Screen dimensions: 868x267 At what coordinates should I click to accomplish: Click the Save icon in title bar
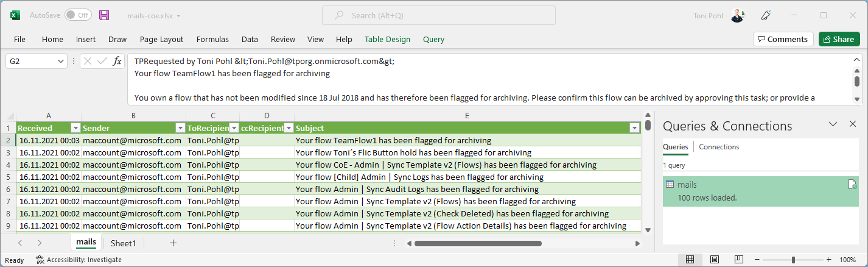pyautogui.click(x=104, y=15)
